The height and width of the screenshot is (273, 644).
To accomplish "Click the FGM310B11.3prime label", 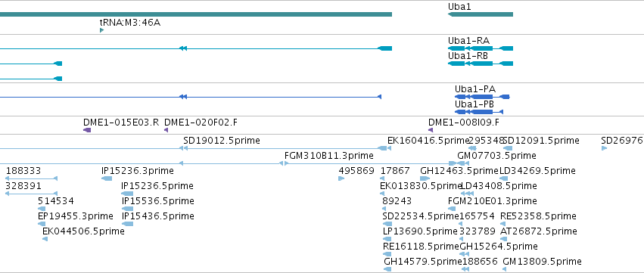I will [328, 156].
